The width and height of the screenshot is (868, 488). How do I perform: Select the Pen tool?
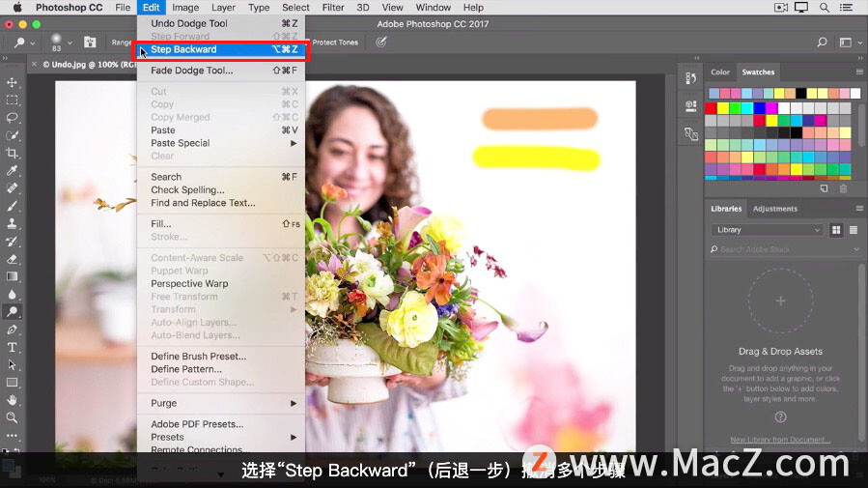click(12, 330)
